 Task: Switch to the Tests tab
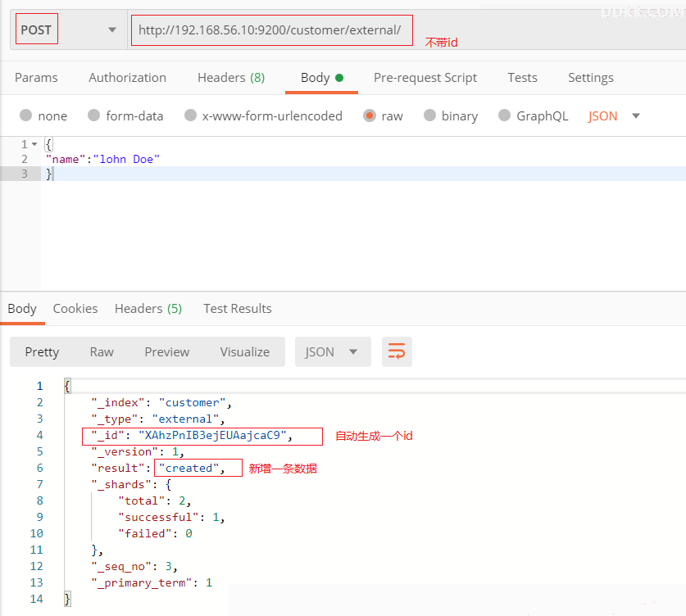click(x=522, y=77)
